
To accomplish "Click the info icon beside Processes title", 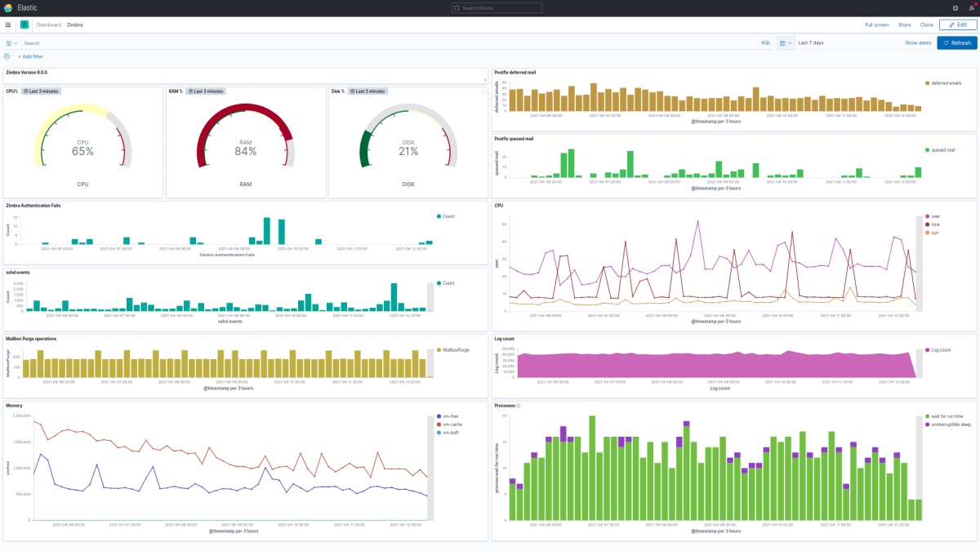I will 518,406.
